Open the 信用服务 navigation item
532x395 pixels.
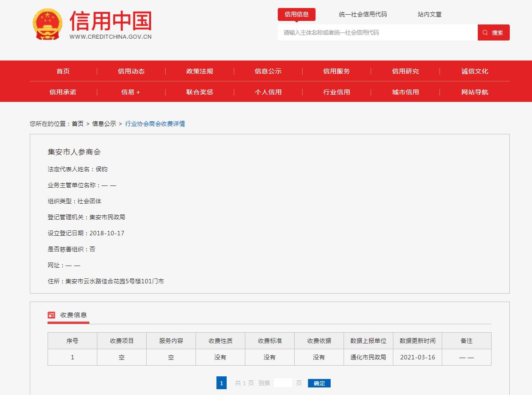[x=336, y=71]
